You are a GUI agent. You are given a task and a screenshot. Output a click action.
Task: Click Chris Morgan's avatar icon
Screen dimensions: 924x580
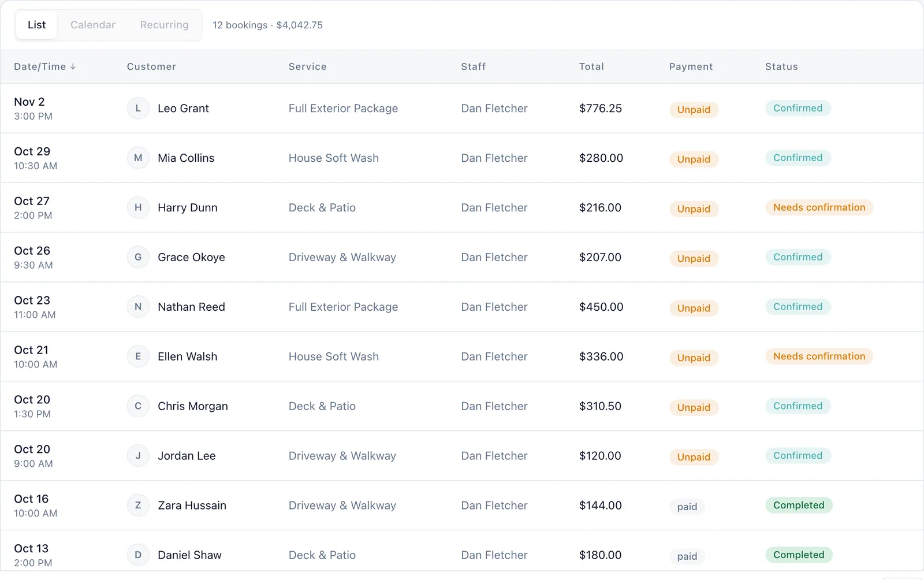[x=138, y=406]
